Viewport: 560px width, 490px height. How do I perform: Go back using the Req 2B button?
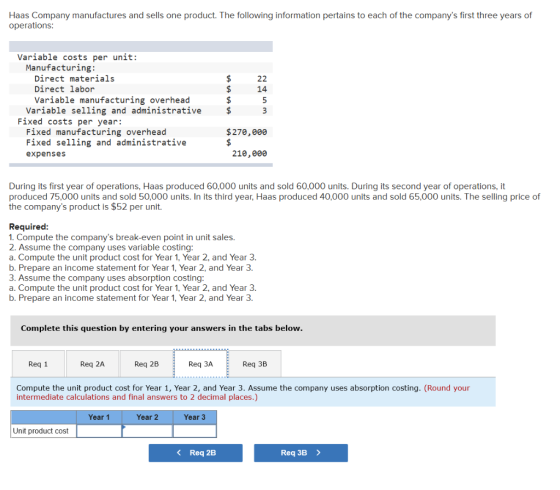coord(196,453)
